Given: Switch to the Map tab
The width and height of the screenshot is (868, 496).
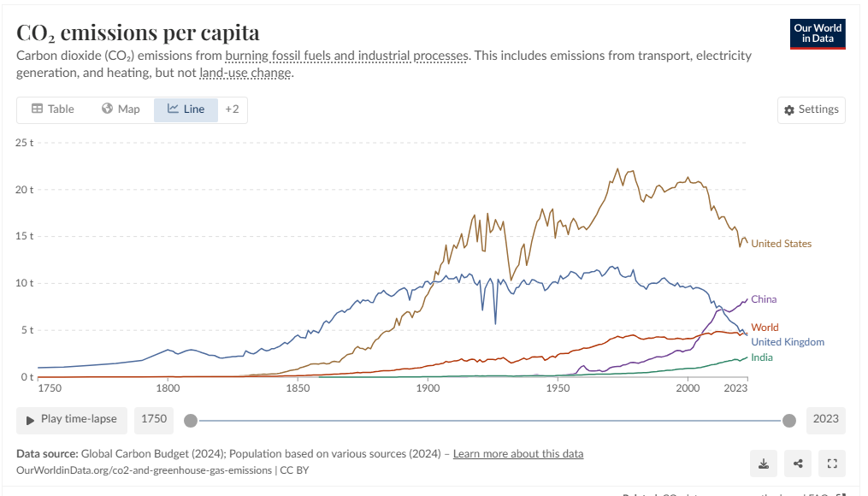Looking at the screenshot, I should [121, 109].
